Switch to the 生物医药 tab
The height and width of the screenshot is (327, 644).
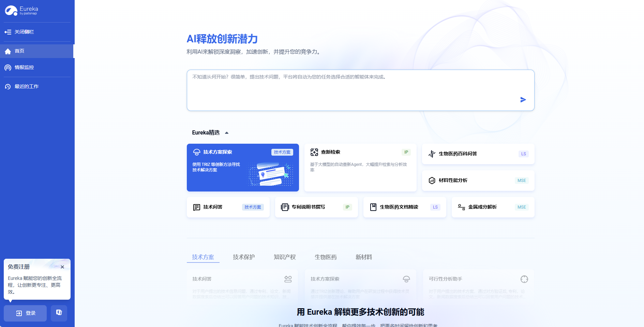coord(326,257)
